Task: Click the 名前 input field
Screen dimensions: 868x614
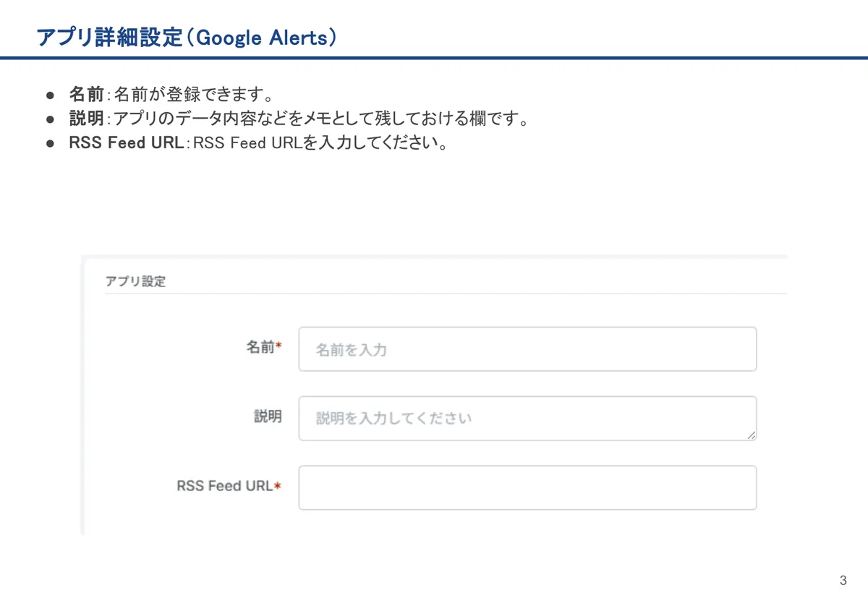Action: [527, 349]
